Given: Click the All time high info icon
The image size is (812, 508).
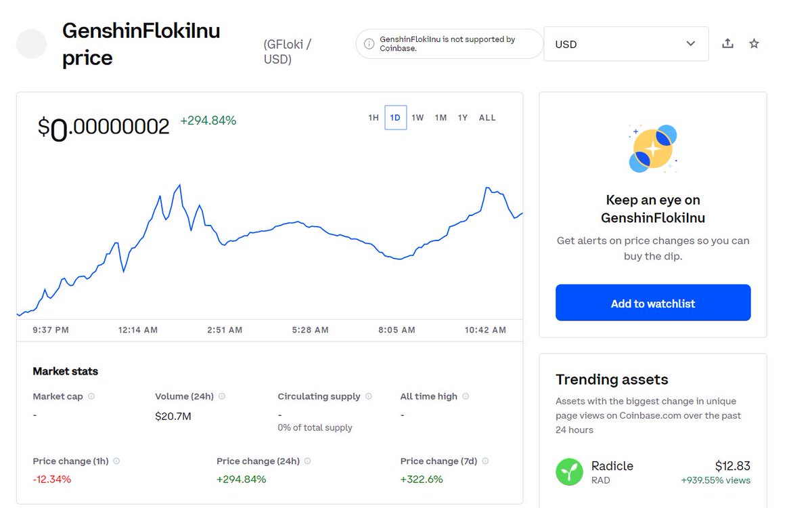Looking at the screenshot, I should 466,396.
